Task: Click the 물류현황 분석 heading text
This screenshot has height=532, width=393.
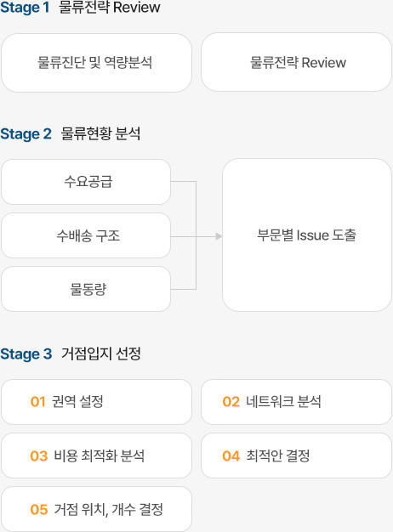Action: click(101, 133)
